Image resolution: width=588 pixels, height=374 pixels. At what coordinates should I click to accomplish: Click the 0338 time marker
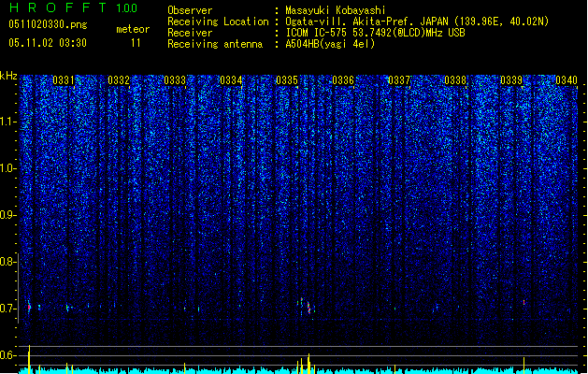tap(455, 80)
